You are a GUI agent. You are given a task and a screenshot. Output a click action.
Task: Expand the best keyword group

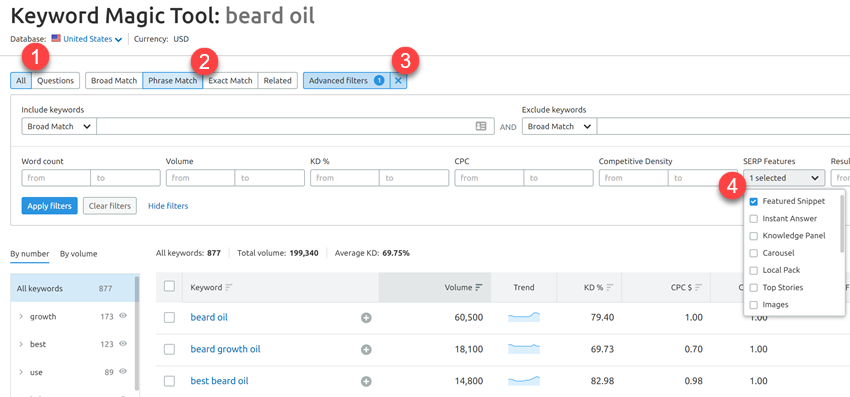(21, 344)
